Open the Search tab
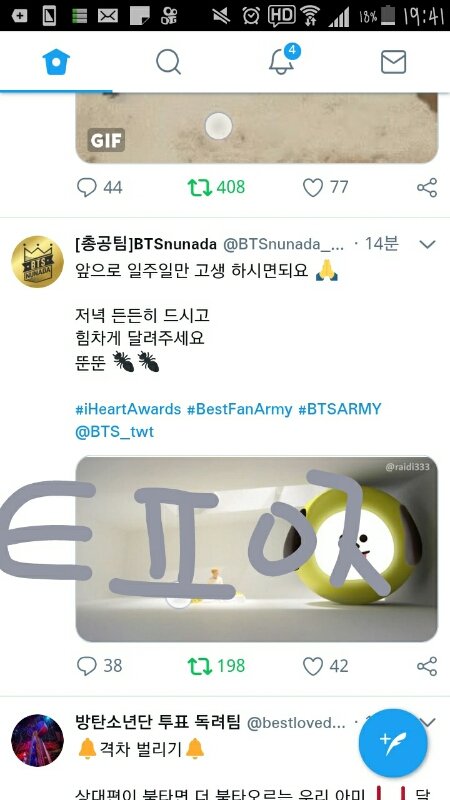Image resolution: width=450 pixels, height=800 pixels. [168, 62]
